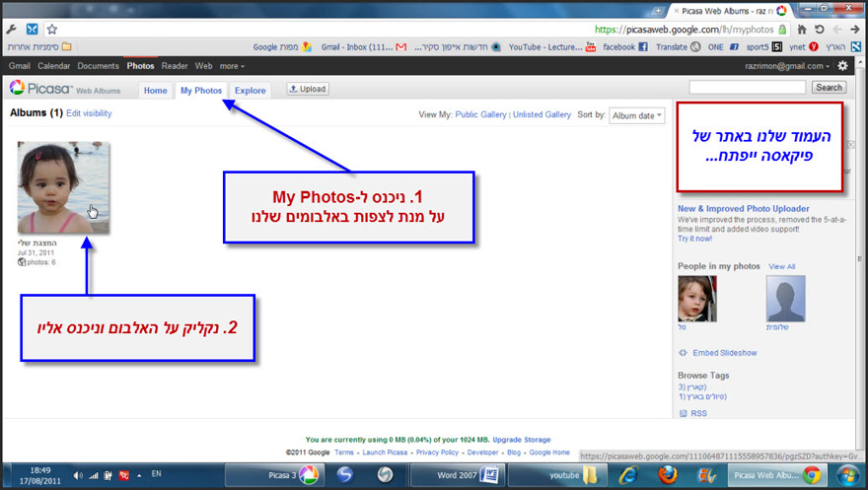The height and width of the screenshot is (490, 868).
Task: Open the baby photo album thumbnail
Action: click(x=63, y=187)
